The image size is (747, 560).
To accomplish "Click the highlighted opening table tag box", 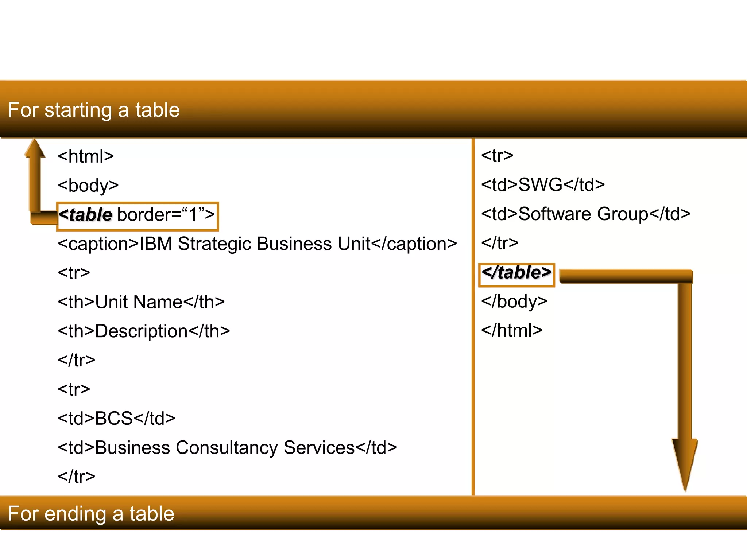I will (x=138, y=216).
